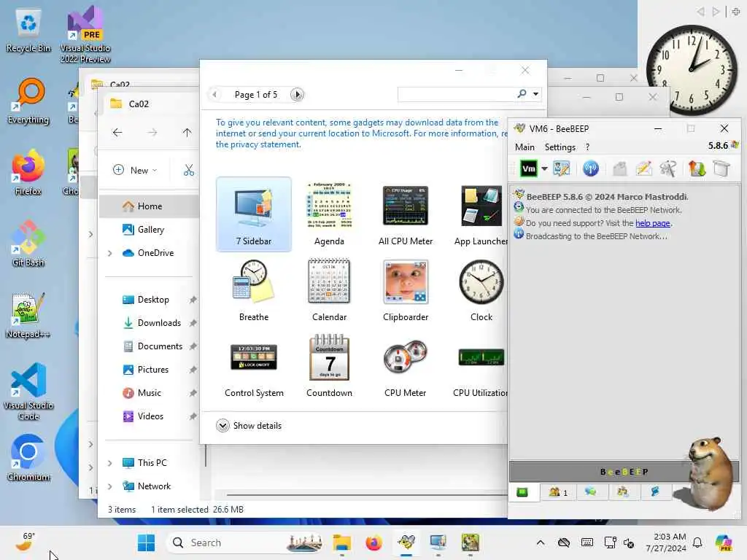Select the Countdown gadget

click(x=329, y=366)
